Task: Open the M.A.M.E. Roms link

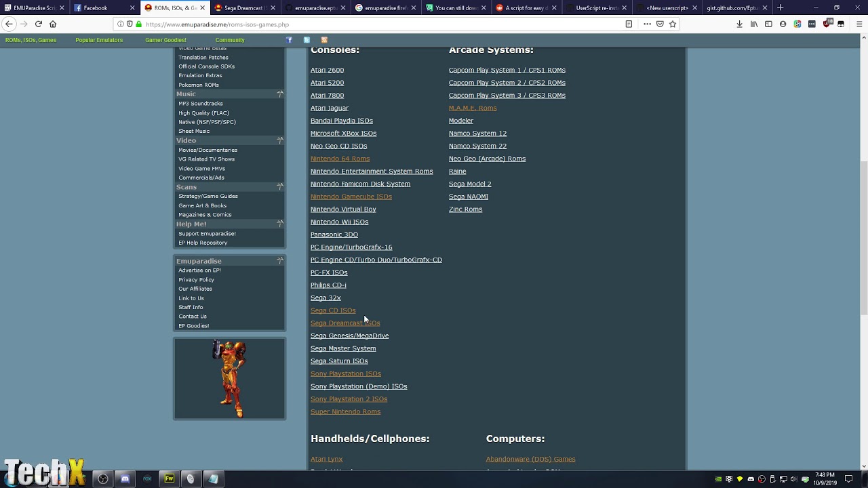Action: (473, 108)
